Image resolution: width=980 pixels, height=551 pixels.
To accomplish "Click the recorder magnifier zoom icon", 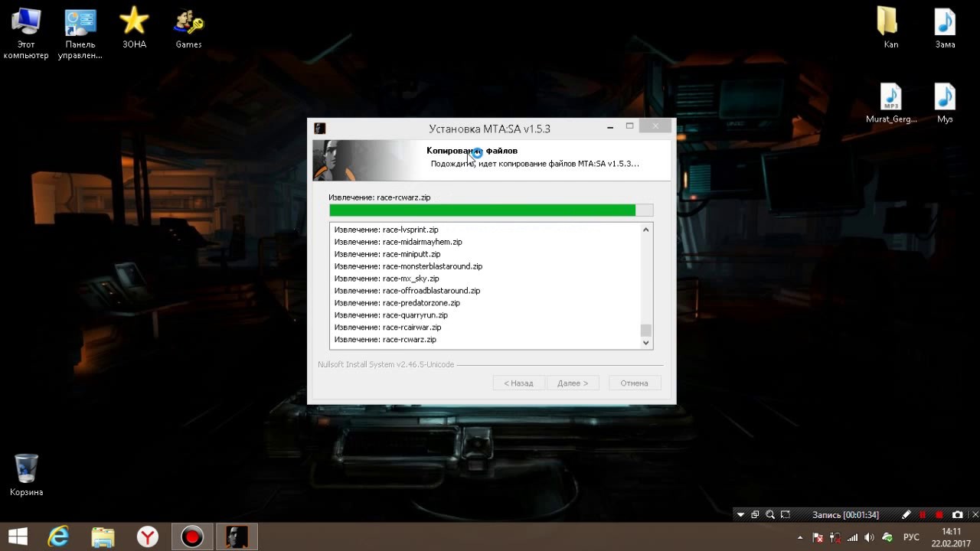I will [770, 515].
